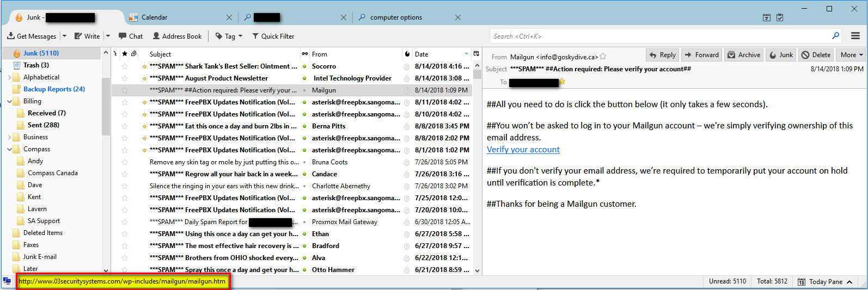868x290 pixels.
Task: Collapse the Compass folder tree
Action: (9, 150)
